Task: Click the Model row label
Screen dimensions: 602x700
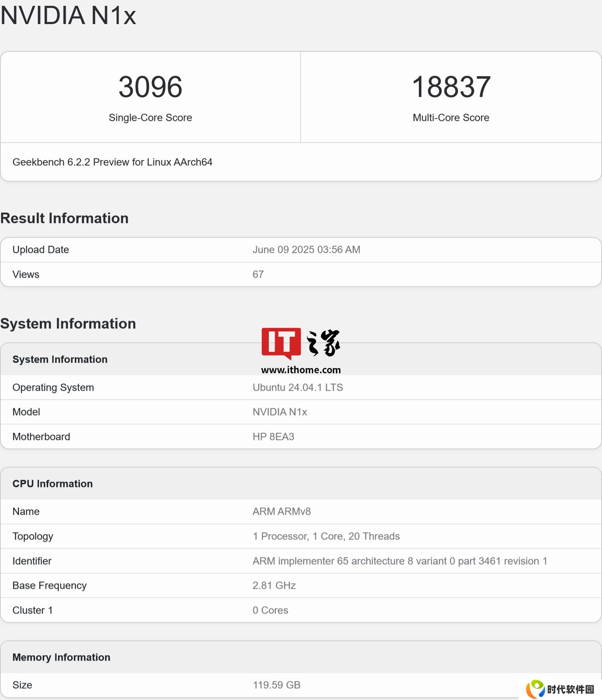Action: tap(26, 412)
